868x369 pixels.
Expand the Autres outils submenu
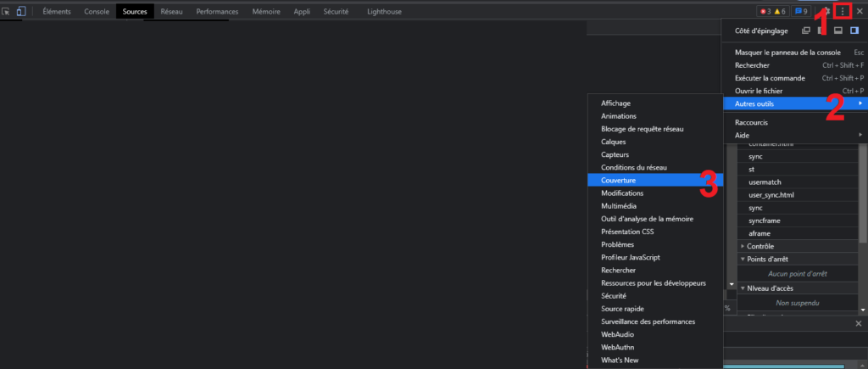[x=794, y=103]
